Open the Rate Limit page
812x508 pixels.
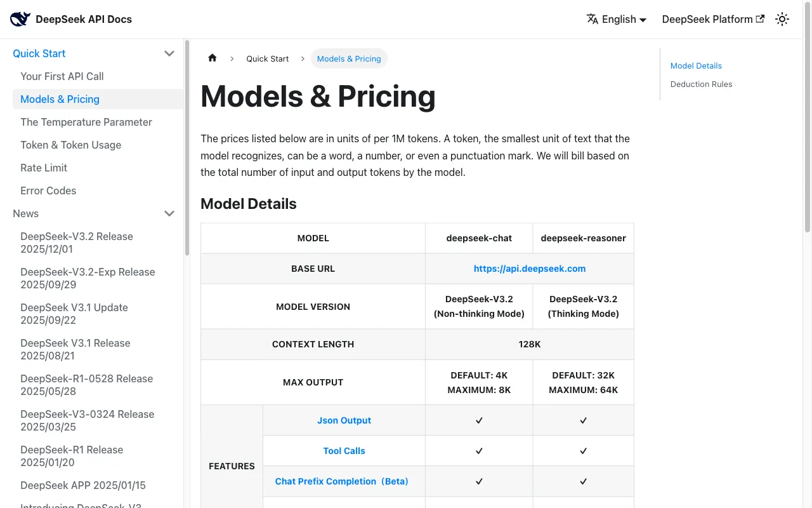(44, 168)
